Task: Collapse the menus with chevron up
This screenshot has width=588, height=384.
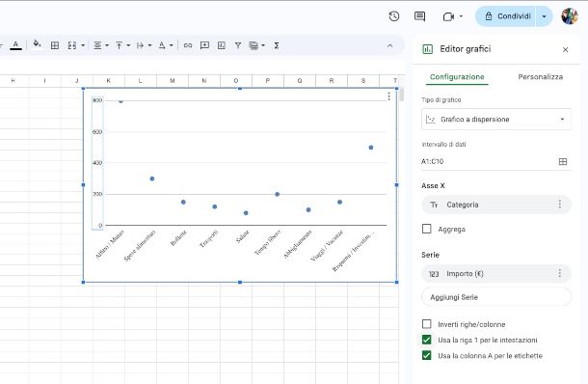Action: (x=390, y=45)
